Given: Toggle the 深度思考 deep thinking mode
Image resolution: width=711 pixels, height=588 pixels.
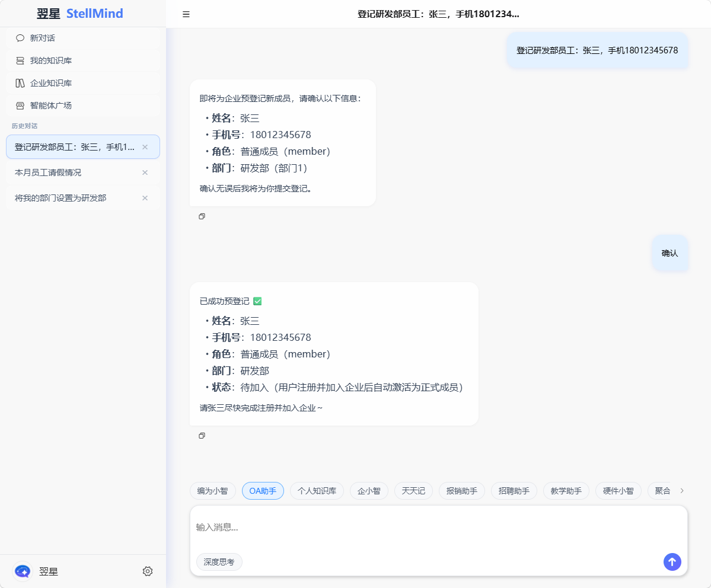Looking at the screenshot, I should point(219,562).
